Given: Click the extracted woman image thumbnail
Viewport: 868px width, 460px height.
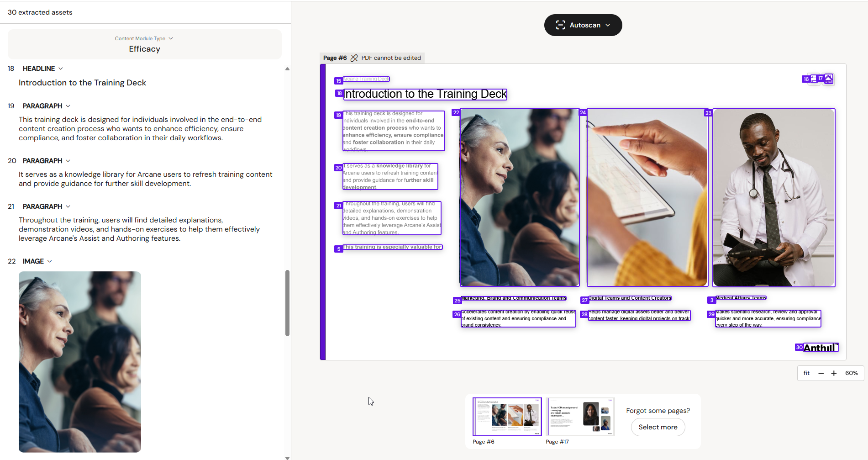Looking at the screenshot, I should click(80, 362).
